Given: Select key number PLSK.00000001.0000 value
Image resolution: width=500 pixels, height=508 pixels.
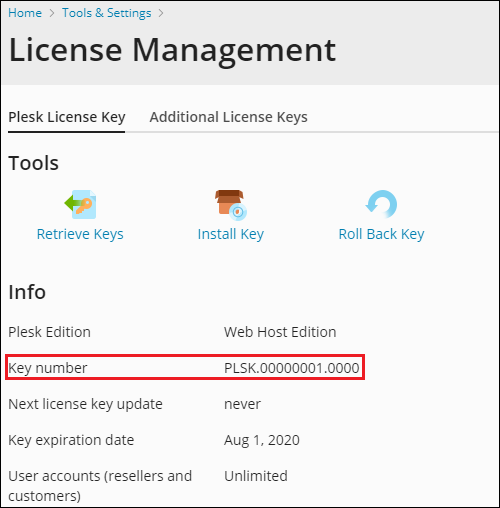Looking at the screenshot, I should tap(292, 368).
